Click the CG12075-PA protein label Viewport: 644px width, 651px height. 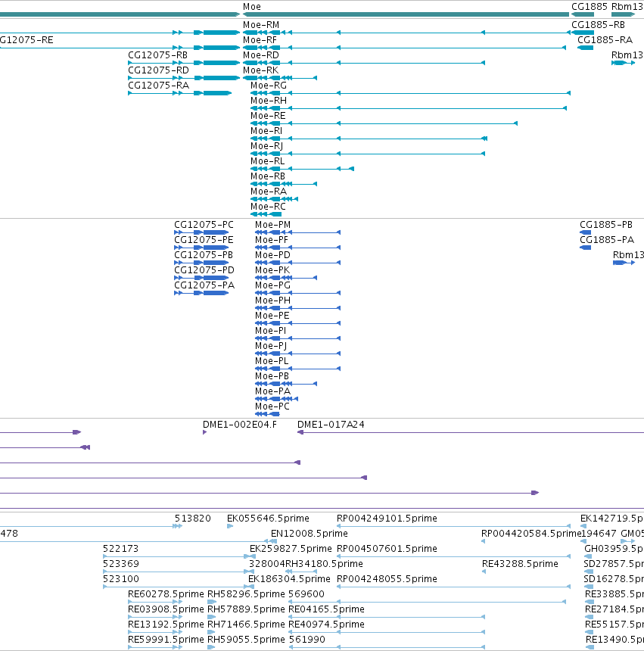(204, 285)
